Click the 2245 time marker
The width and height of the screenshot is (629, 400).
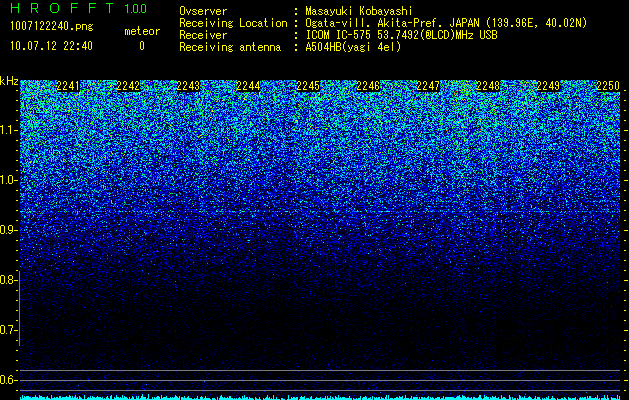(x=308, y=86)
